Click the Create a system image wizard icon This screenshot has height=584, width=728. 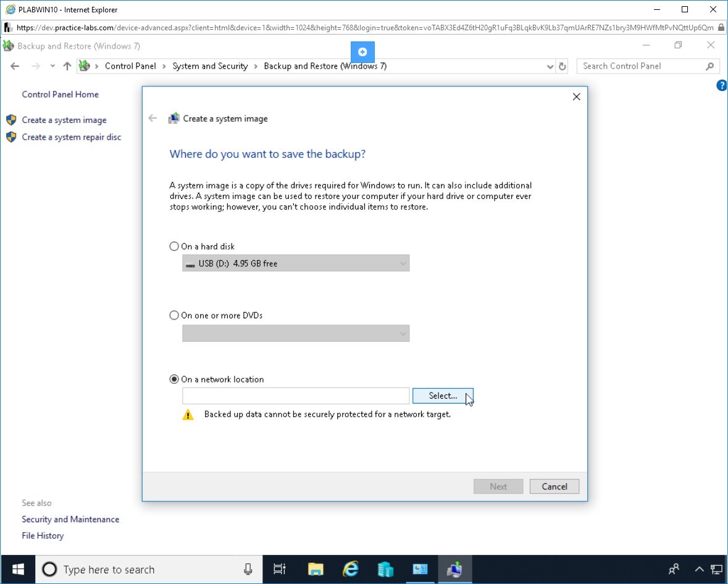[174, 119]
